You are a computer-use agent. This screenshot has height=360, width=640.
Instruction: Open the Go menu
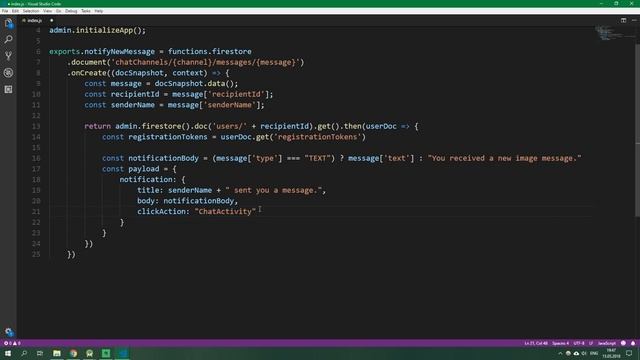coord(58,11)
